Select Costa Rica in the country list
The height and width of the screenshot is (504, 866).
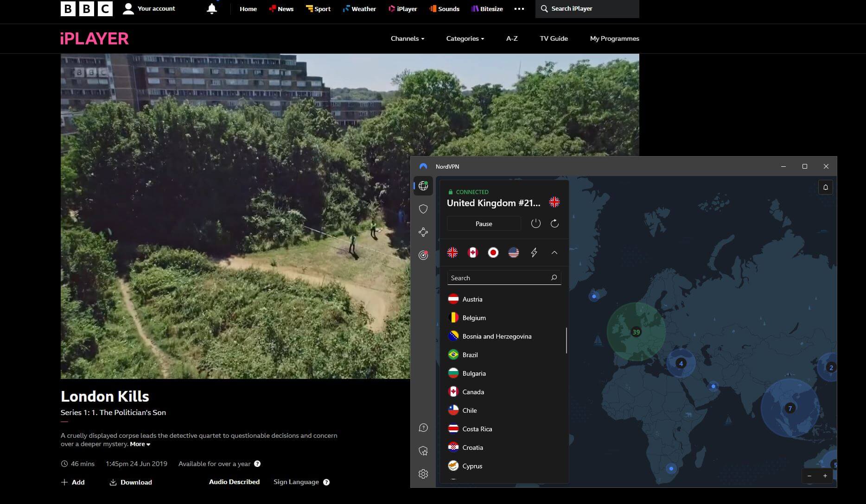503,429
